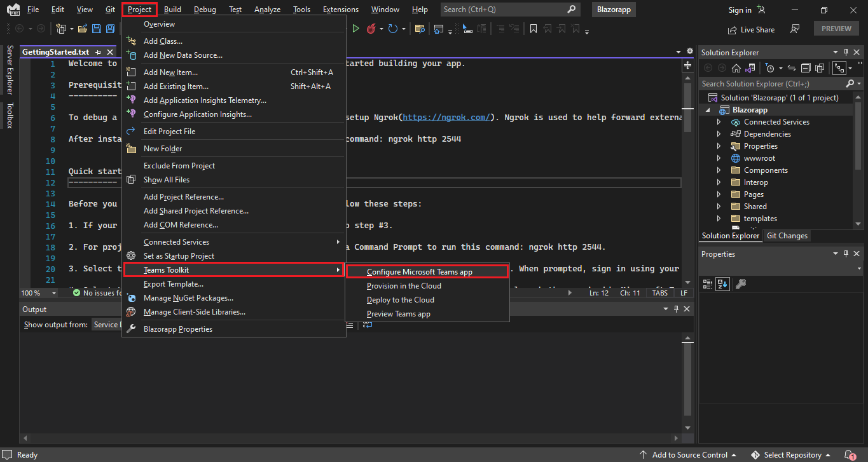Click the editor split window handle

pyautogui.click(x=687, y=65)
